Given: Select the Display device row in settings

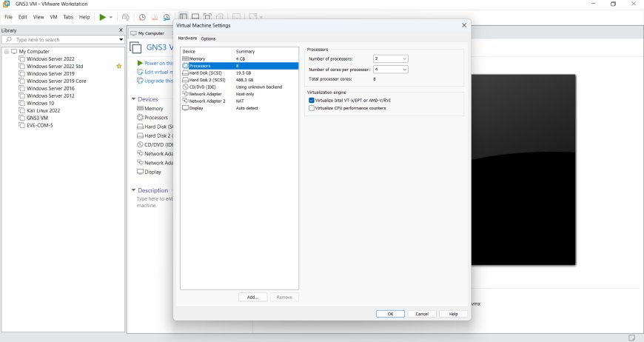Looking at the screenshot, I should click(239, 108).
